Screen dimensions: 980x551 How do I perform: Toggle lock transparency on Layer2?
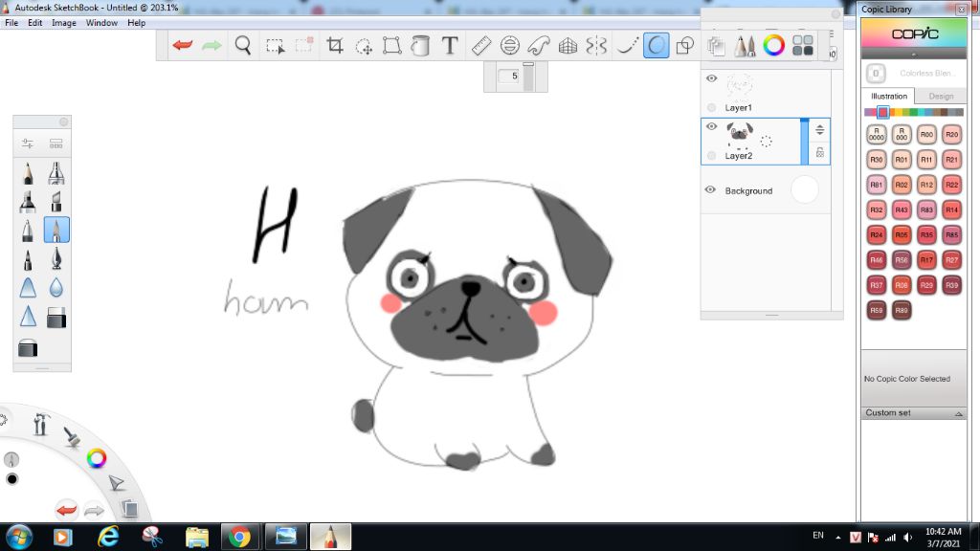[819, 152]
